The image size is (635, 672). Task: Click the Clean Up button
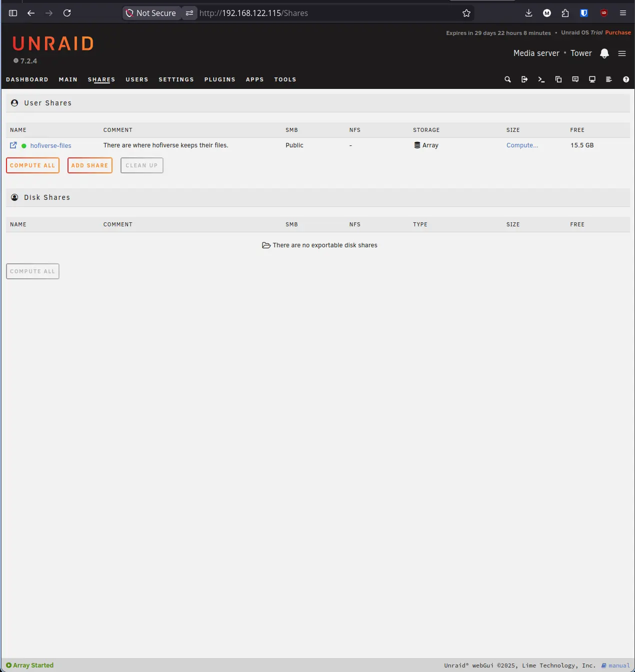(141, 165)
